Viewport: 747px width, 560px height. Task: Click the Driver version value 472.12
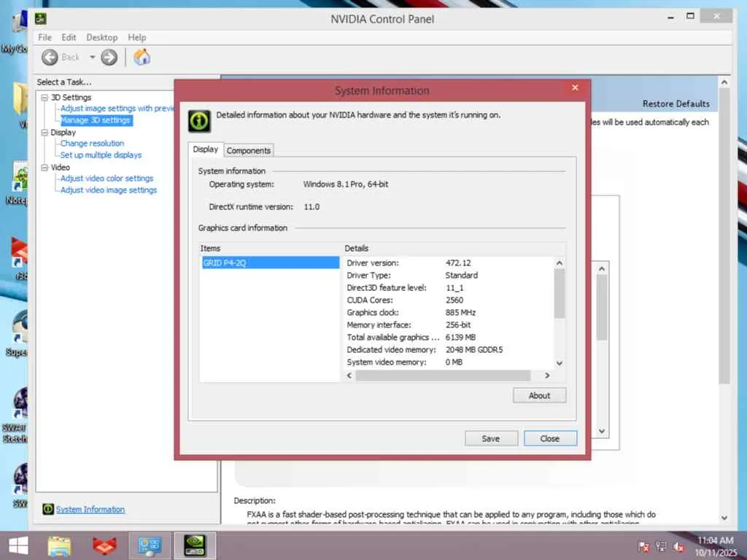[458, 262]
